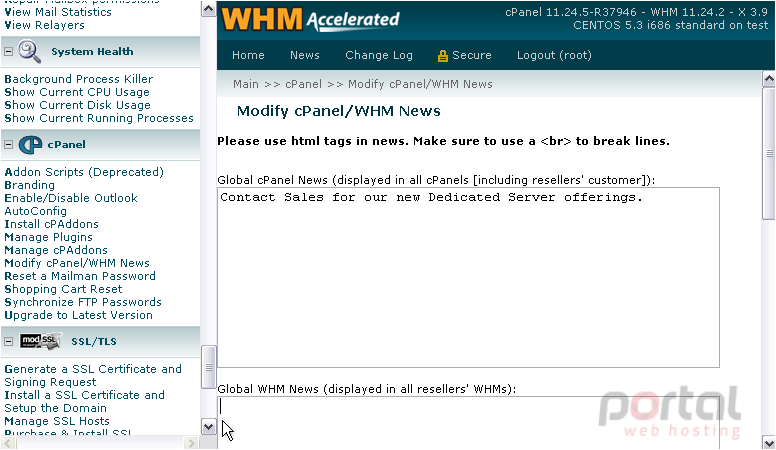Go to Main in the breadcrumb
The width and height of the screenshot is (776, 450).
click(246, 84)
